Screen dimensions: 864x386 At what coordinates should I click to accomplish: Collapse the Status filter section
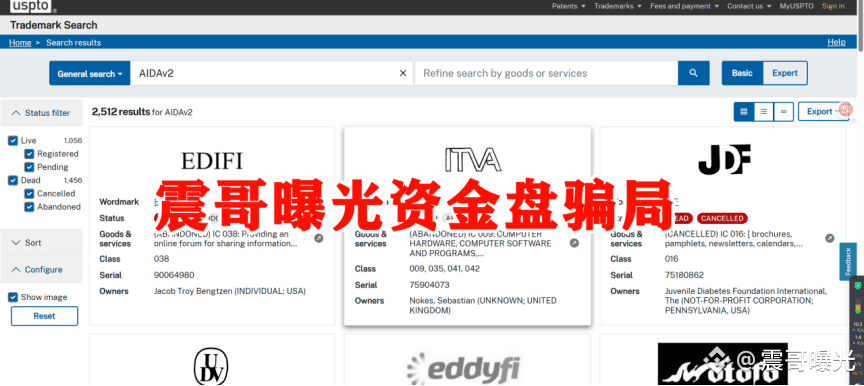coord(41,113)
